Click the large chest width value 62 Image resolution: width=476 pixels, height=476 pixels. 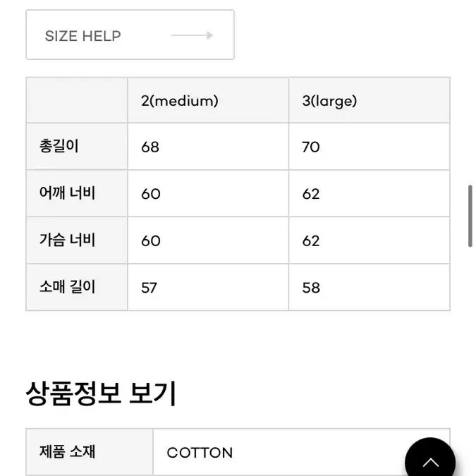tap(310, 241)
